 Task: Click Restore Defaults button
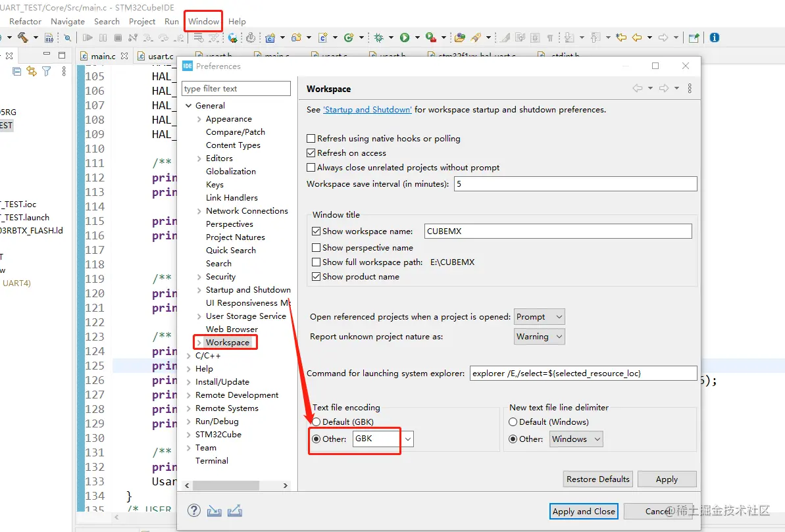point(597,479)
